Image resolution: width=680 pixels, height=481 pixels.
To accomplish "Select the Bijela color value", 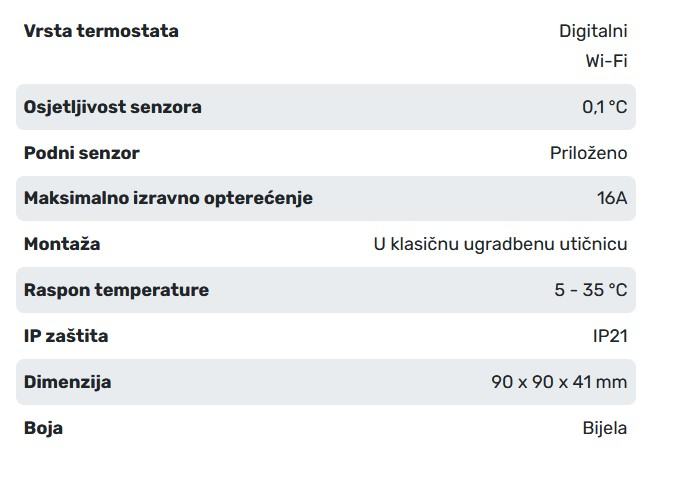I will click(x=604, y=428).
